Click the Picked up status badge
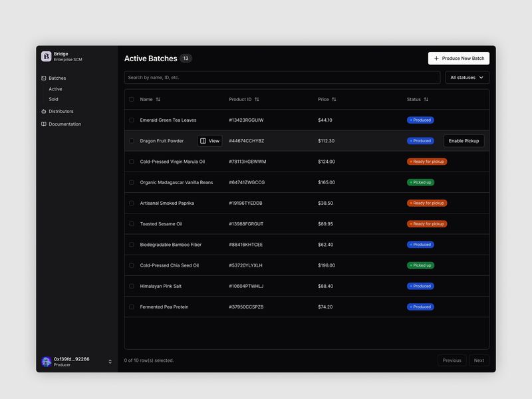 tap(419, 182)
